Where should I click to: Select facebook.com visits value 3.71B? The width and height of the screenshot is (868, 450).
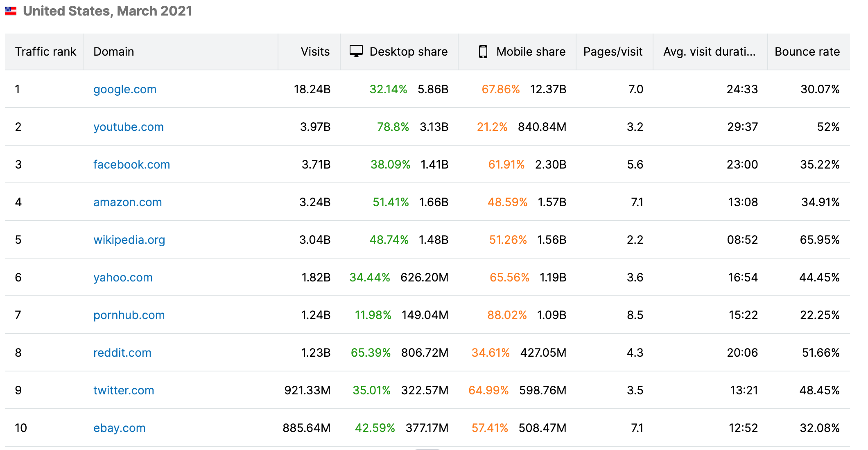click(316, 164)
